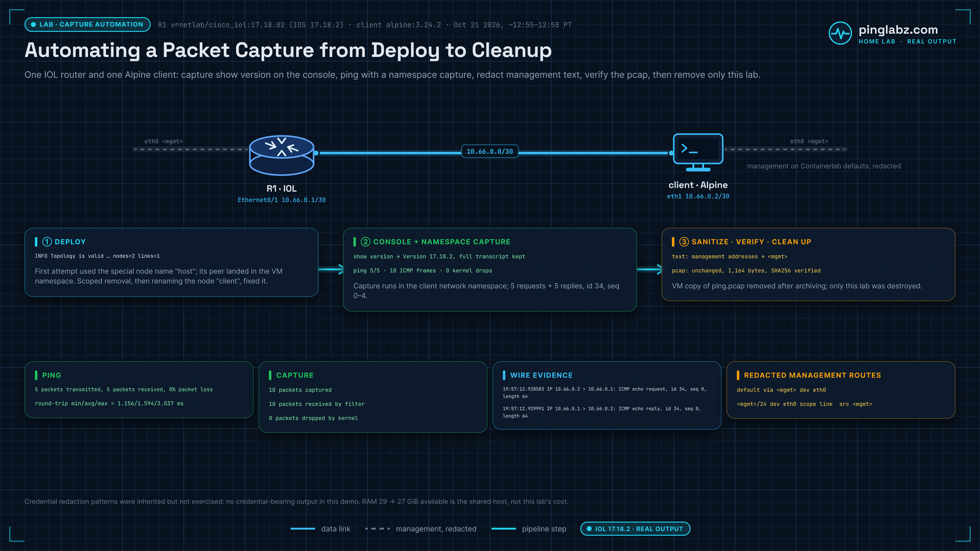Click the R1 IOL router icon
Screen dimensions: 980x551
(282, 155)
